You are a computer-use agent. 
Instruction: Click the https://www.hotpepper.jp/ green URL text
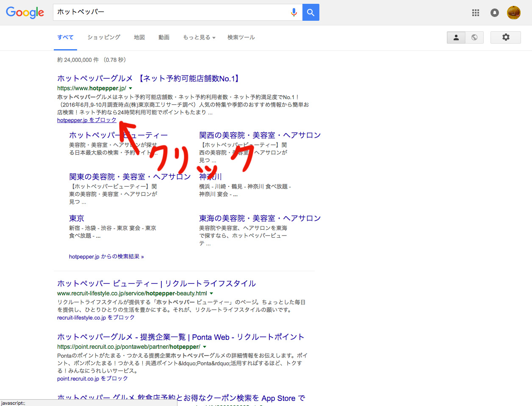(91, 88)
